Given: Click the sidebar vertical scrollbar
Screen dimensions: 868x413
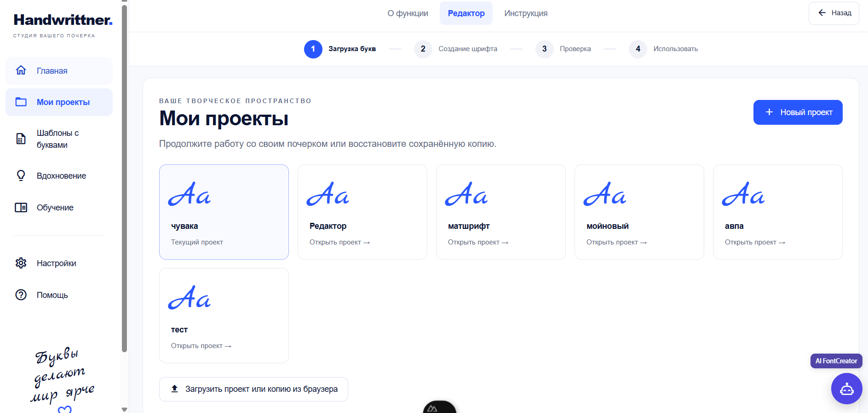Looking at the screenshot, I should tap(124, 178).
